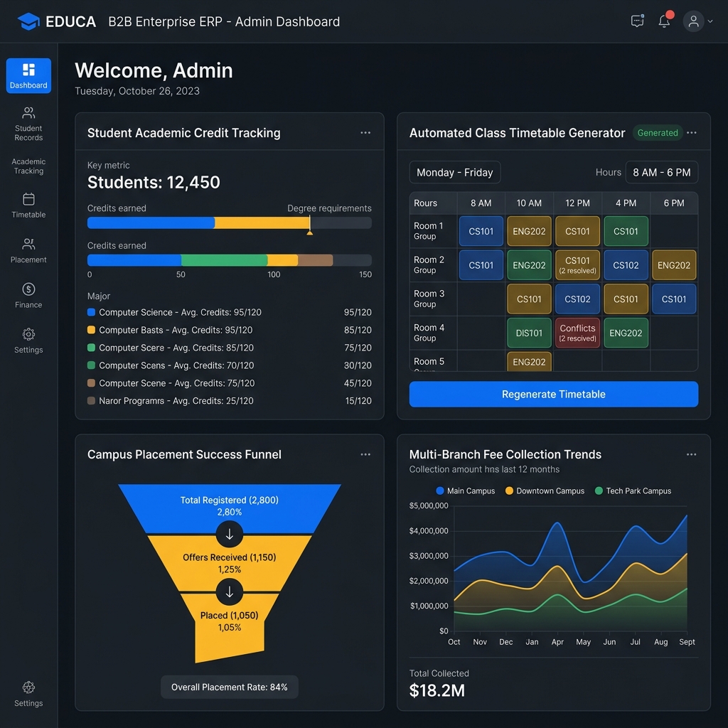The height and width of the screenshot is (728, 728).
Task: Select Room 5 ENG202 block
Action: click(x=529, y=362)
